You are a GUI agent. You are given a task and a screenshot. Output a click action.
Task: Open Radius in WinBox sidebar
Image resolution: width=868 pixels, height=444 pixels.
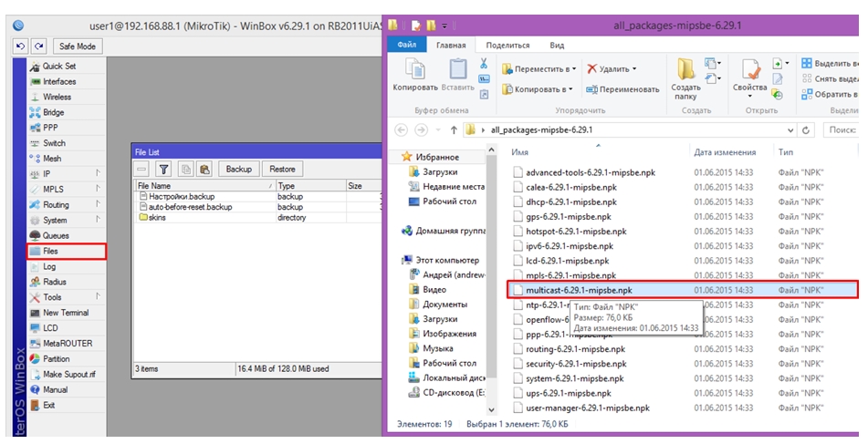[x=67, y=282]
